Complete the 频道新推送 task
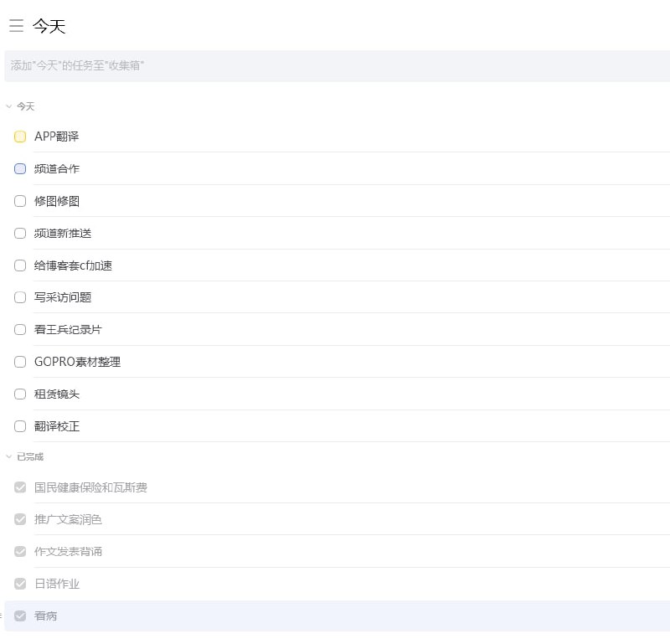This screenshot has height=644, width=670. point(20,233)
